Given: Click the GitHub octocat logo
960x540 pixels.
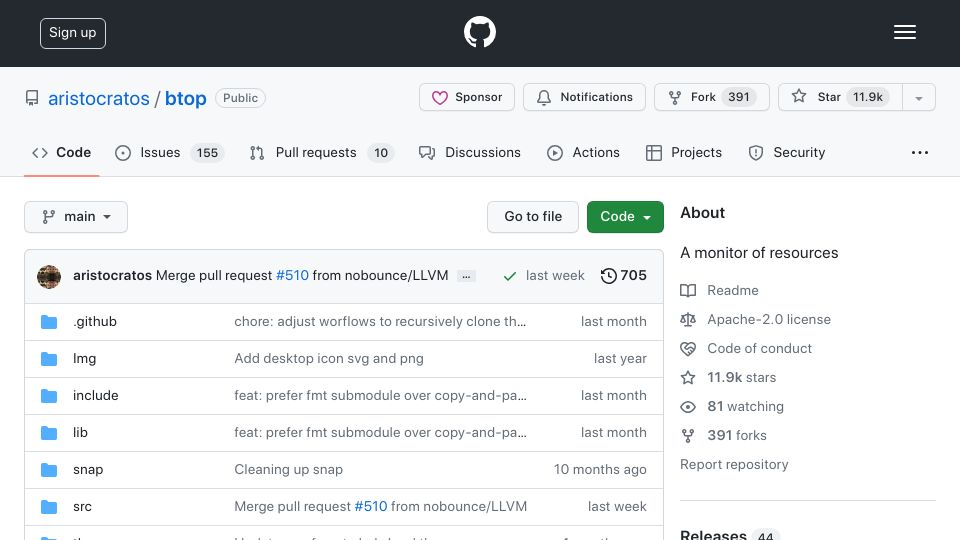Looking at the screenshot, I should [x=479, y=32].
